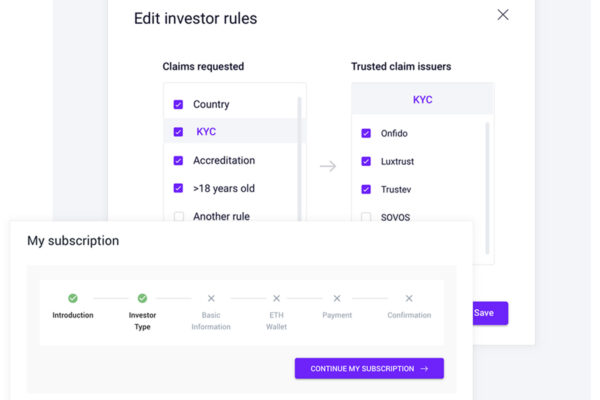Toggle the Trustev issuer checkbox
The width and height of the screenshot is (600, 400).
click(366, 189)
